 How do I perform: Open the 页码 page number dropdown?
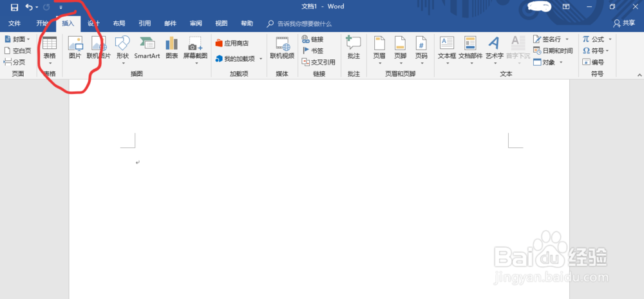click(421, 50)
